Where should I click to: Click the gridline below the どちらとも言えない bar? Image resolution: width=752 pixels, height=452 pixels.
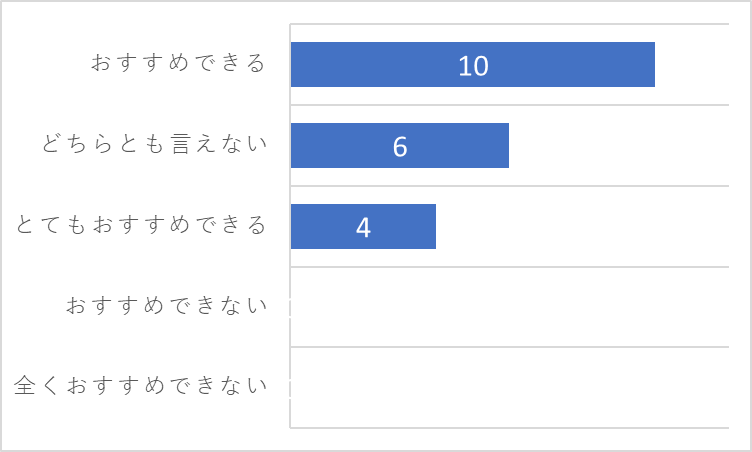point(509,186)
